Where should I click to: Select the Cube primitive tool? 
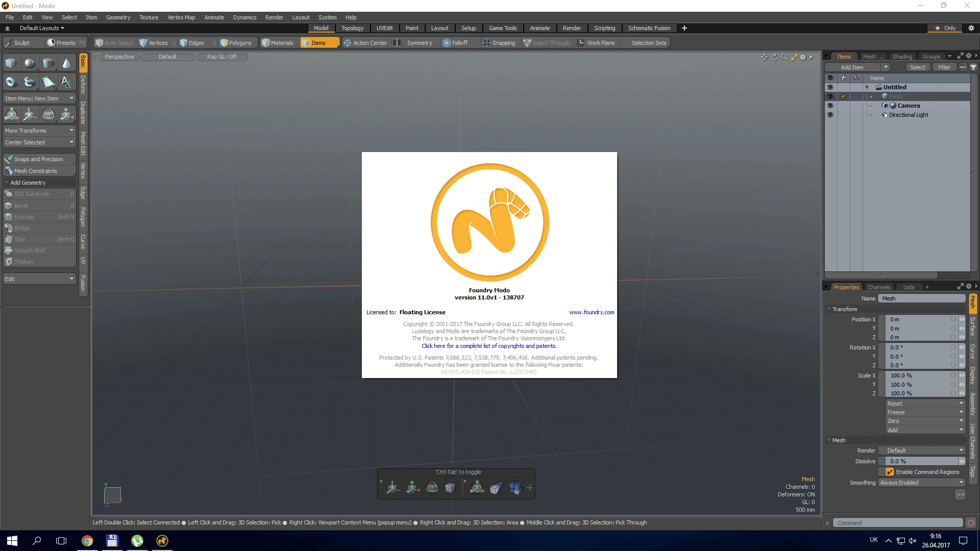click(x=11, y=63)
